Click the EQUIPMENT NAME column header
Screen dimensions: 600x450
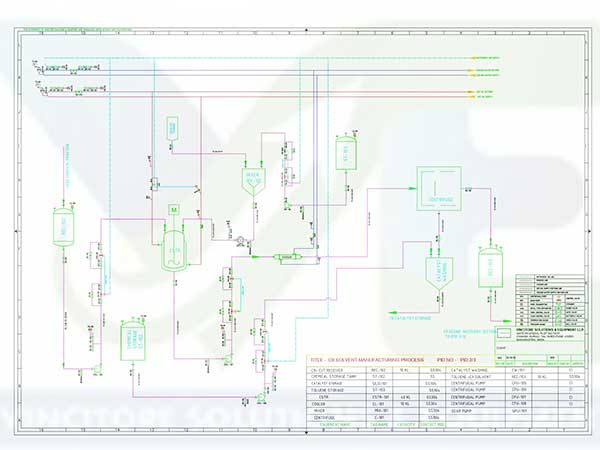tap(337, 425)
